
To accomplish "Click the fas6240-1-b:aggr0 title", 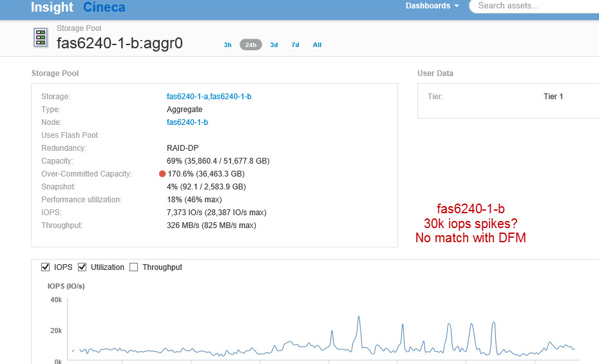I will [x=120, y=43].
